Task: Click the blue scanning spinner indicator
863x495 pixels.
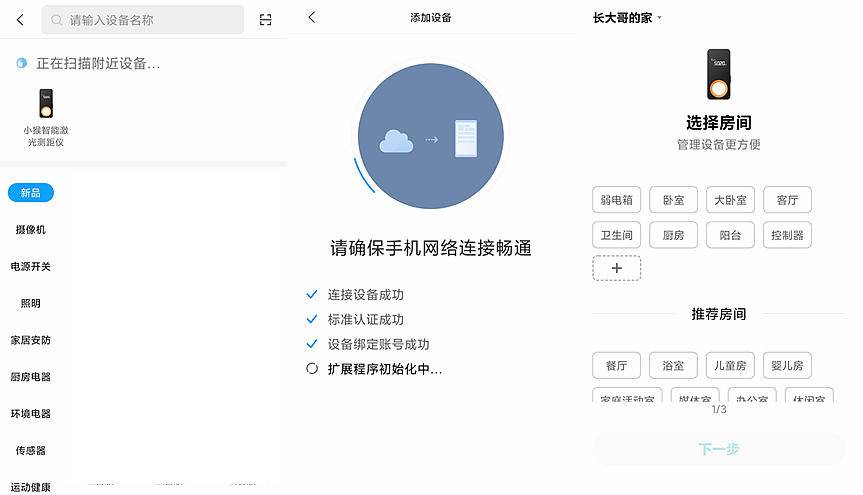Action: coord(21,63)
